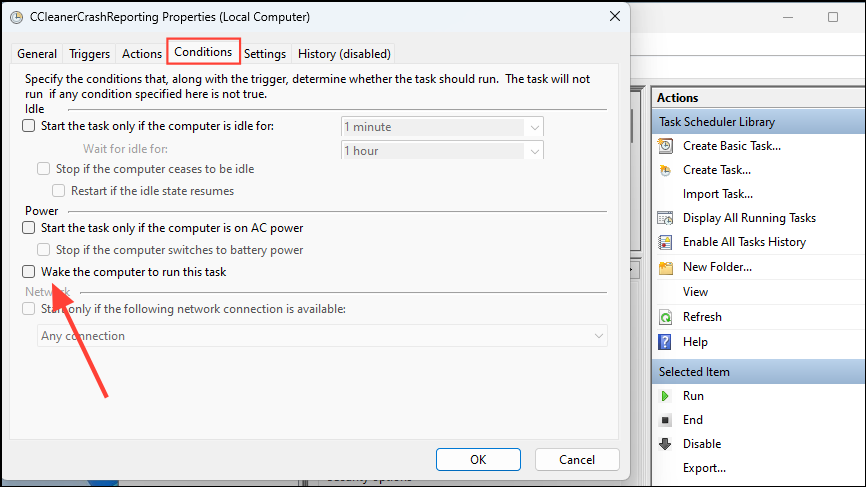Switch to the Triggers tab
This screenshot has width=866, height=487.
click(x=89, y=54)
